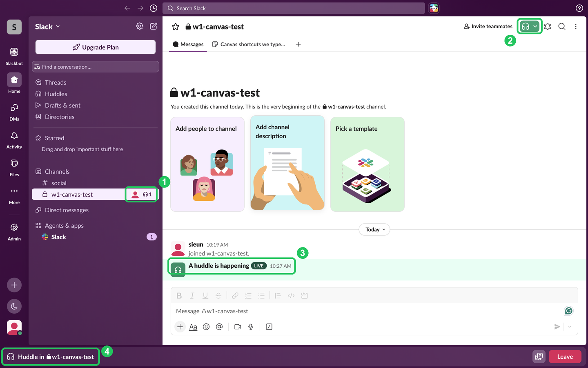Record a video clip
This screenshot has height=368, width=588.
[x=238, y=327]
